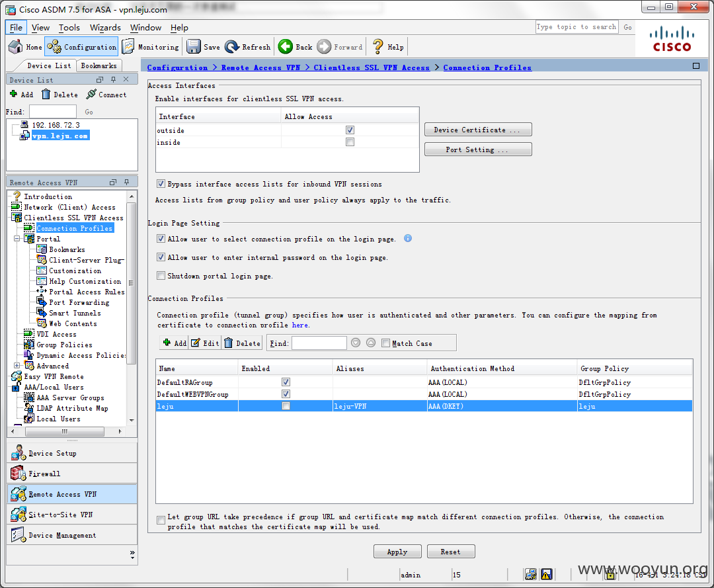Viewport: 714px width, 588px height.
Task: Click the Forward arrow icon
Action: click(340, 47)
